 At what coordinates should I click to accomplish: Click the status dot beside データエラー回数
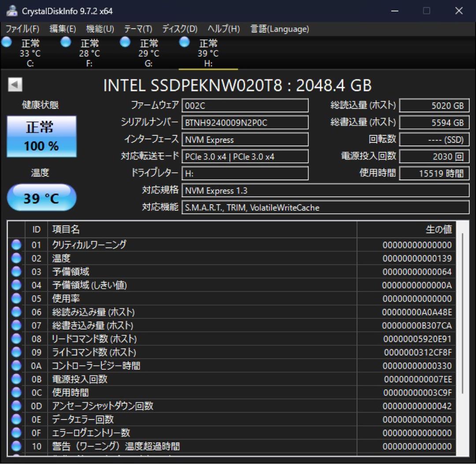point(16,419)
